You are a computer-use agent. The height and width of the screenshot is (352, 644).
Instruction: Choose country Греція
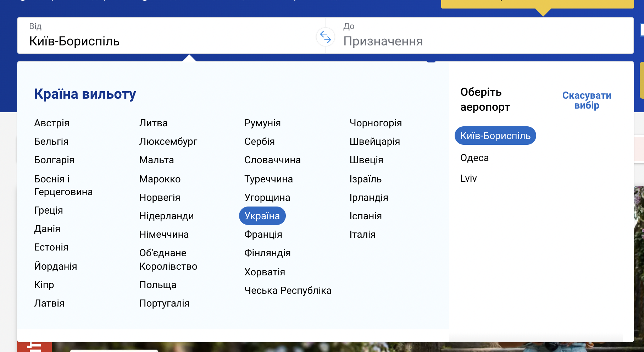49,210
